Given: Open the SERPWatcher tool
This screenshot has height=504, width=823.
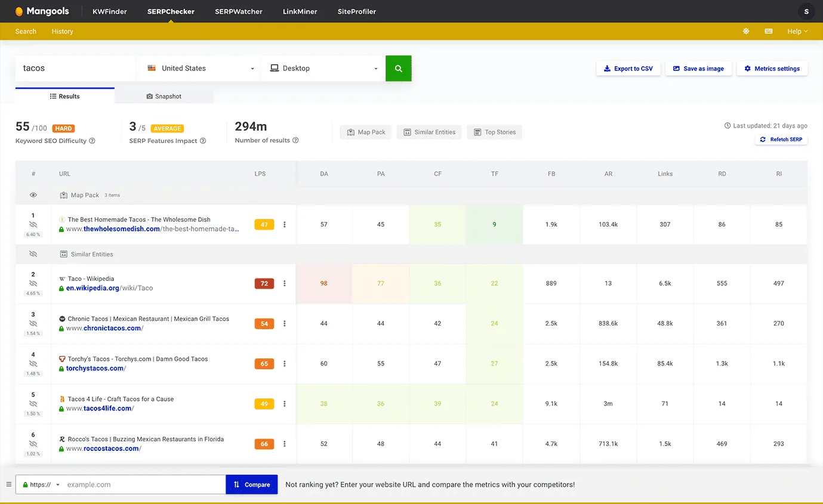Looking at the screenshot, I should (x=238, y=11).
